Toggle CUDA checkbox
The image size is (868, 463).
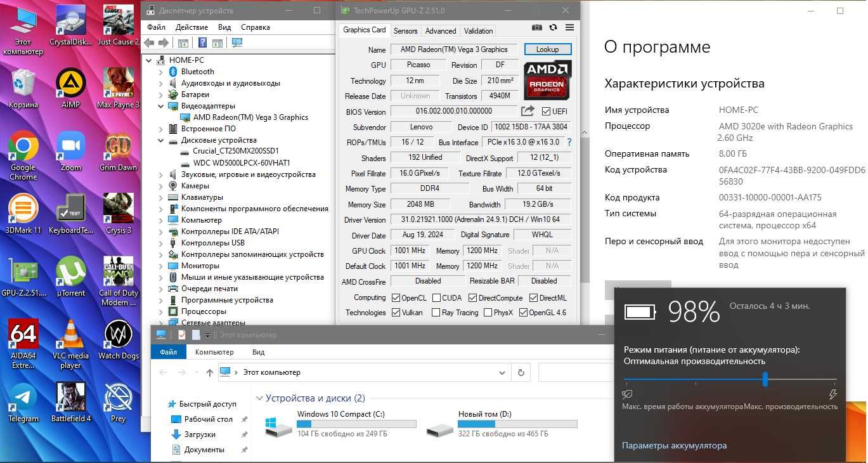436,298
